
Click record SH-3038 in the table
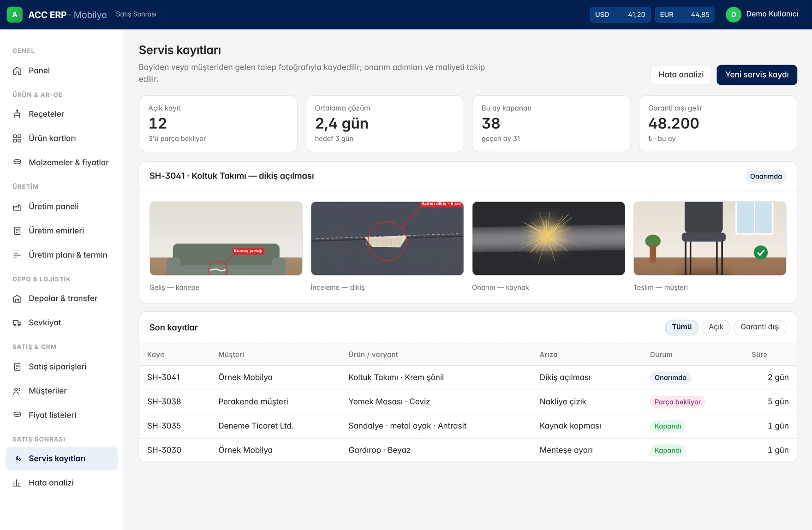click(468, 402)
